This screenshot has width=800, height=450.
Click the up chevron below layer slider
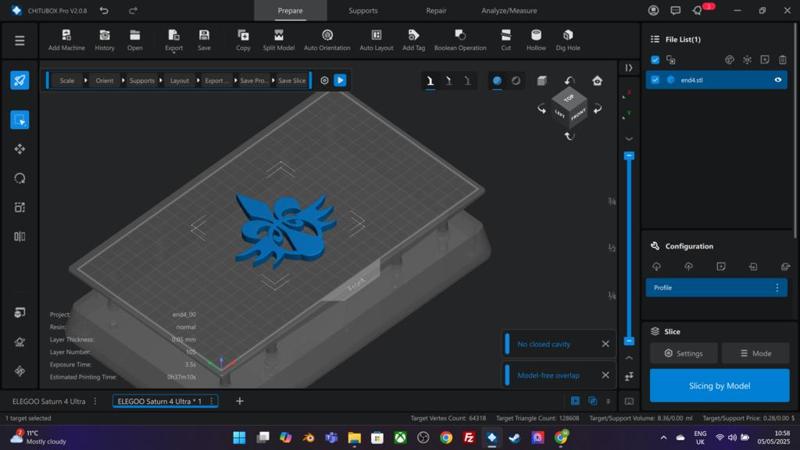point(629,358)
